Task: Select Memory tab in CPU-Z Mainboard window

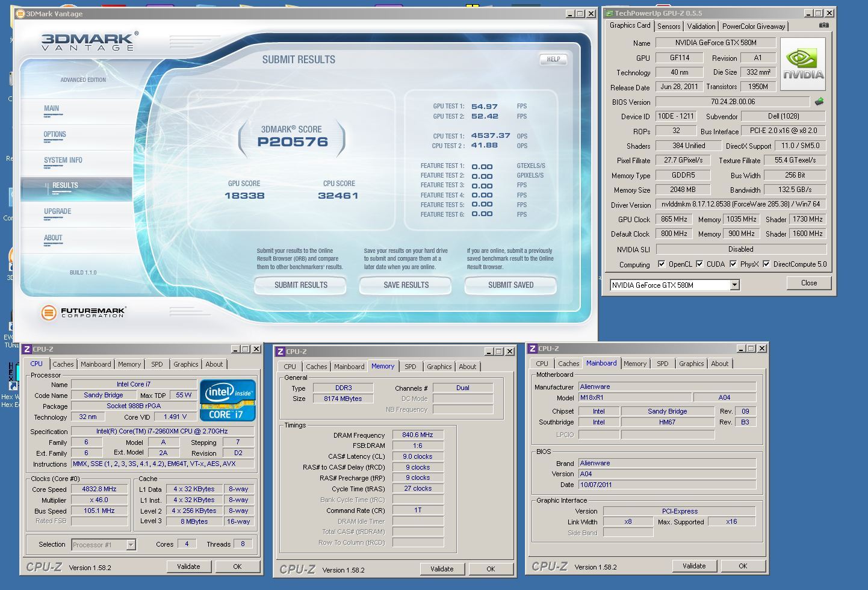Action: coord(635,364)
